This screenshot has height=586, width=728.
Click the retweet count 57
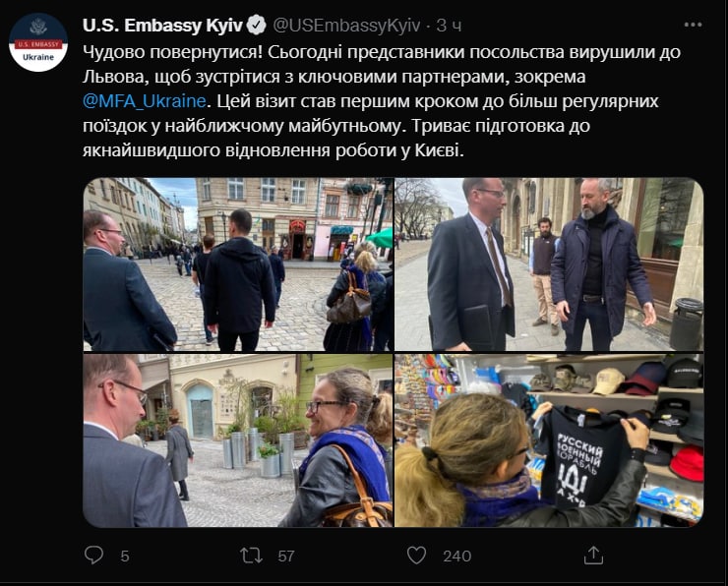[286, 556]
